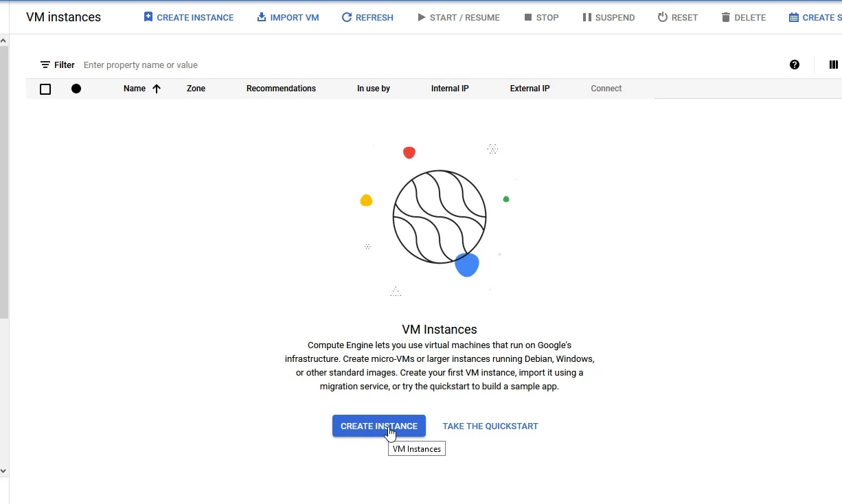Click the Connect column header
Image resolution: width=842 pixels, height=504 pixels.
click(x=606, y=89)
